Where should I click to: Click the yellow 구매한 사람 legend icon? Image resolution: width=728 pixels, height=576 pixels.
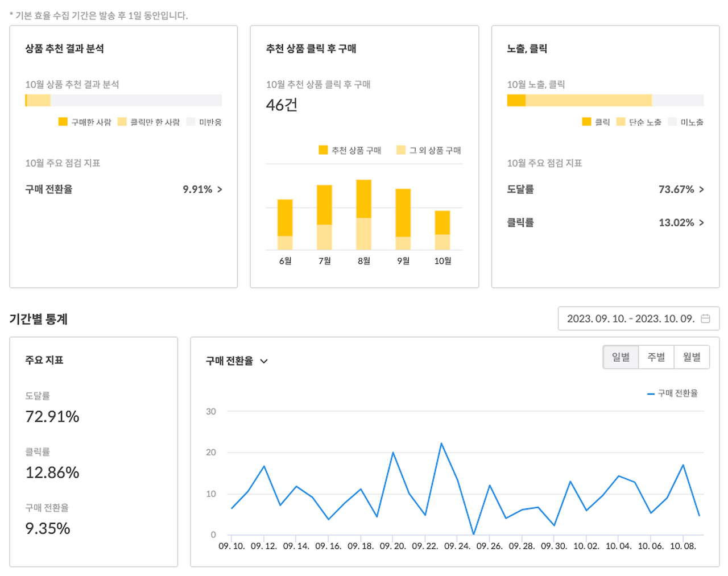(62, 122)
